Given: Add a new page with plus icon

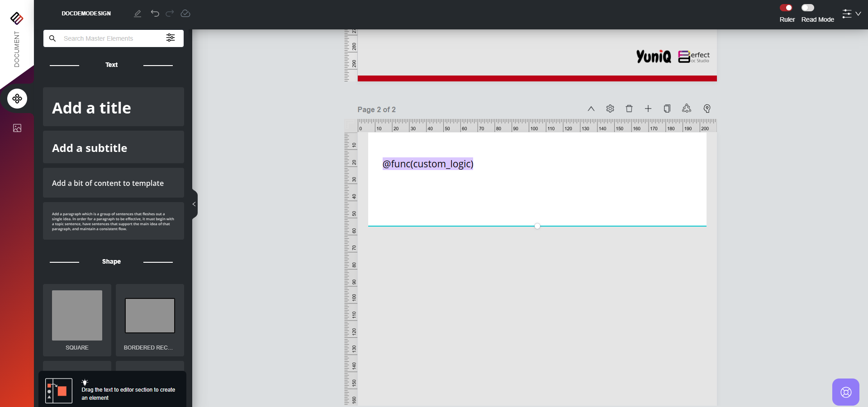Looking at the screenshot, I should [x=648, y=109].
